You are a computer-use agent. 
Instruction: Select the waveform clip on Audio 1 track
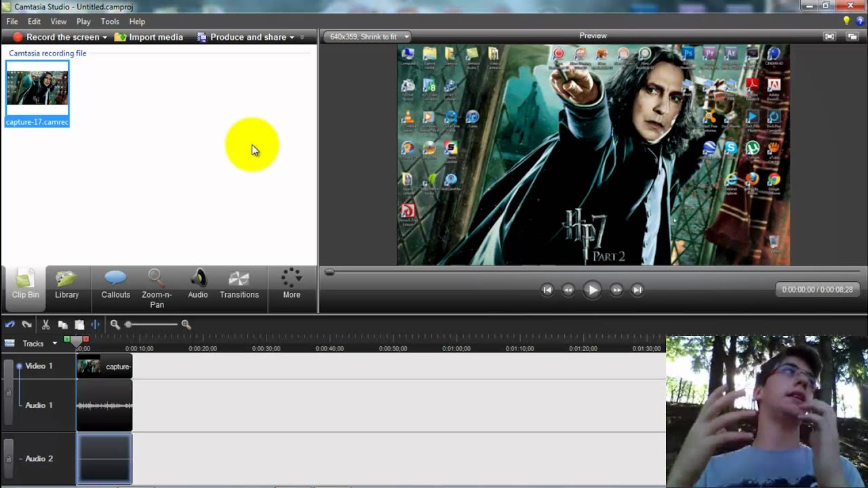tap(104, 405)
